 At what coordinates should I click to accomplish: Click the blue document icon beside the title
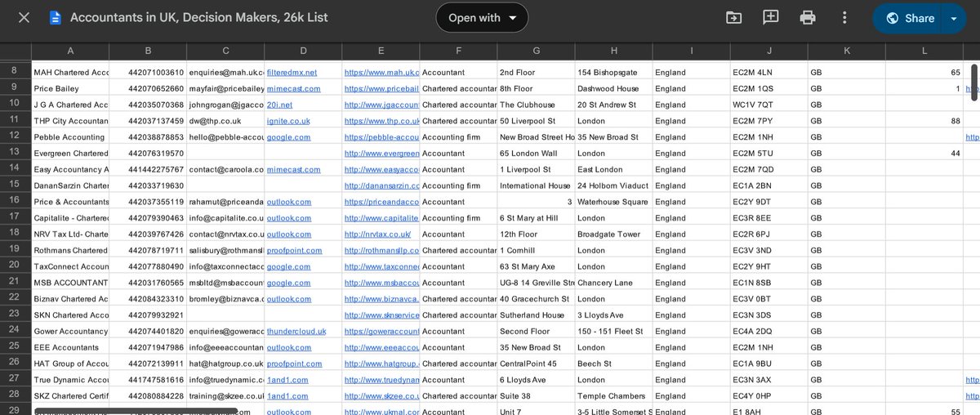(55, 17)
